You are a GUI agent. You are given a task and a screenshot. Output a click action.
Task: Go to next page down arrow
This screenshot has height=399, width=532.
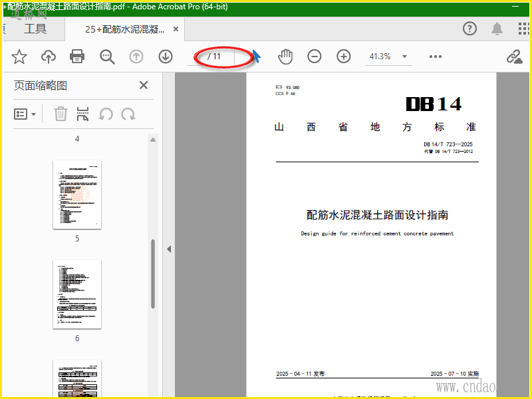[166, 57]
